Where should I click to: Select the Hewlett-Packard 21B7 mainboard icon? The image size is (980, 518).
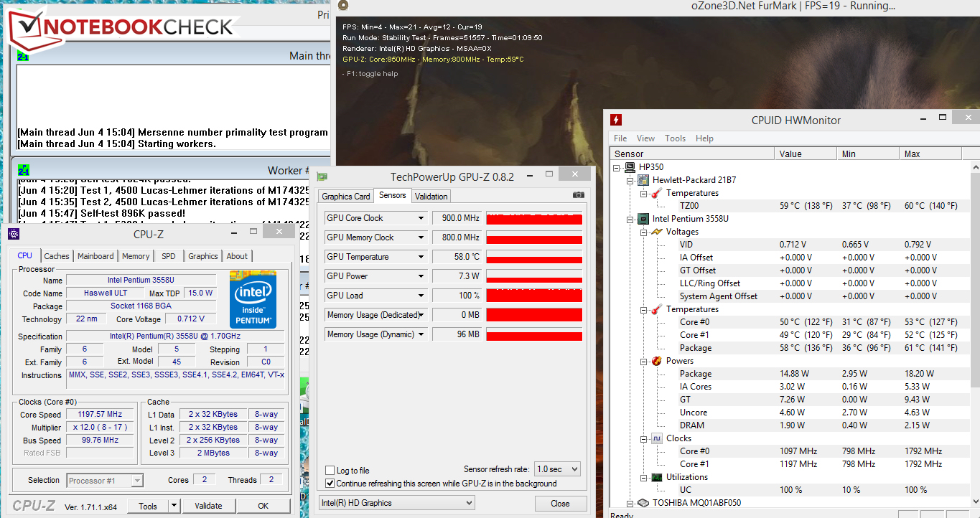point(643,180)
